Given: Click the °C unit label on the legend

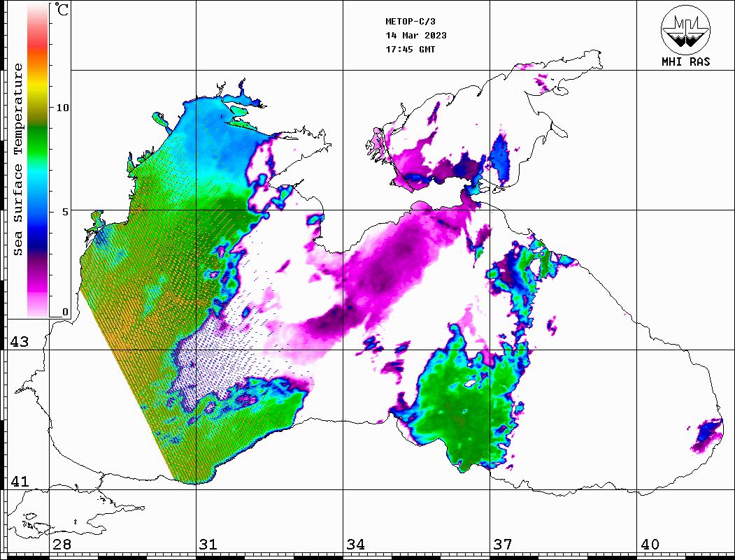Looking at the screenshot, I should point(61,9).
